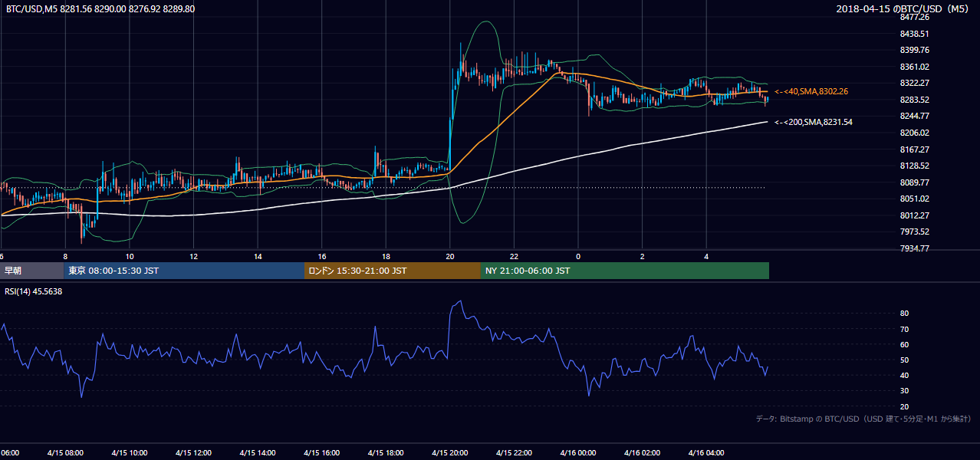
Task: Click the 4/15 18:00 bottom time label
Action: pos(386,453)
